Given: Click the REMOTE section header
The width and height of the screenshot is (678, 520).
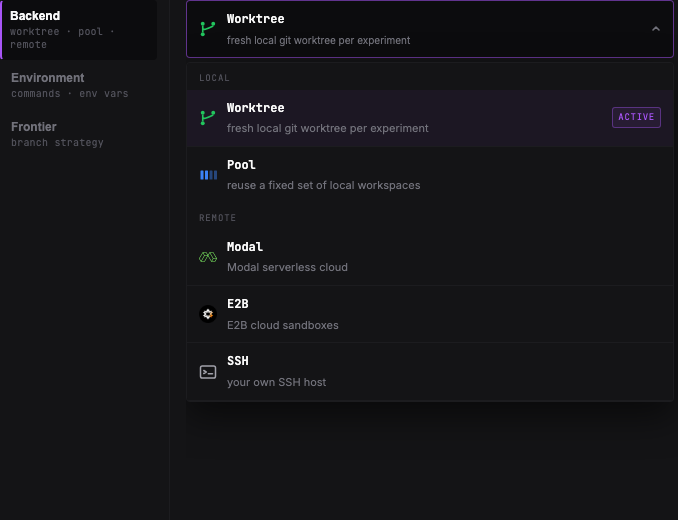Looking at the screenshot, I should tap(217, 218).
